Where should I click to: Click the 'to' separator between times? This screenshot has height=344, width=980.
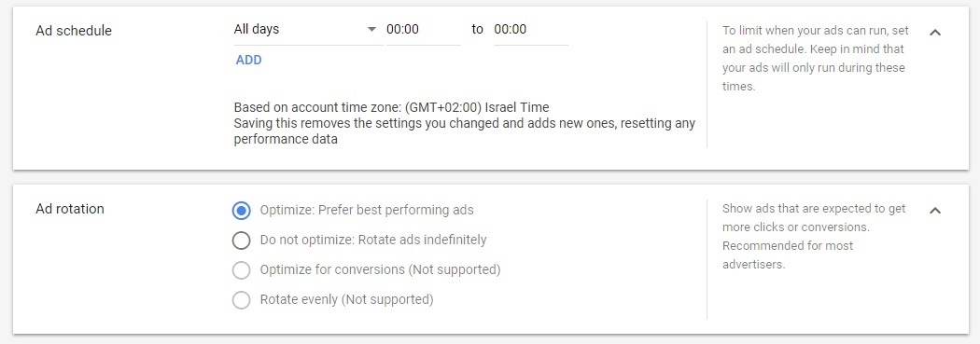point(478,29)
